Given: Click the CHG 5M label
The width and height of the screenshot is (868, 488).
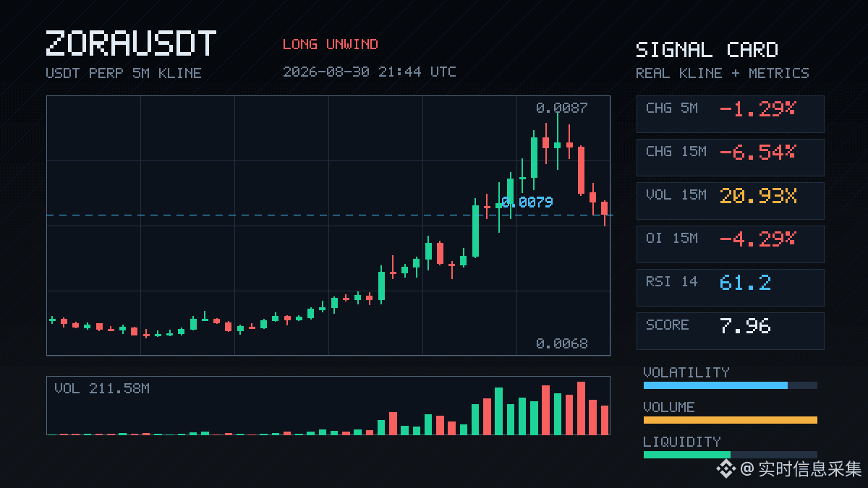Looking at the screenshot, I should [x=672, y=108].
